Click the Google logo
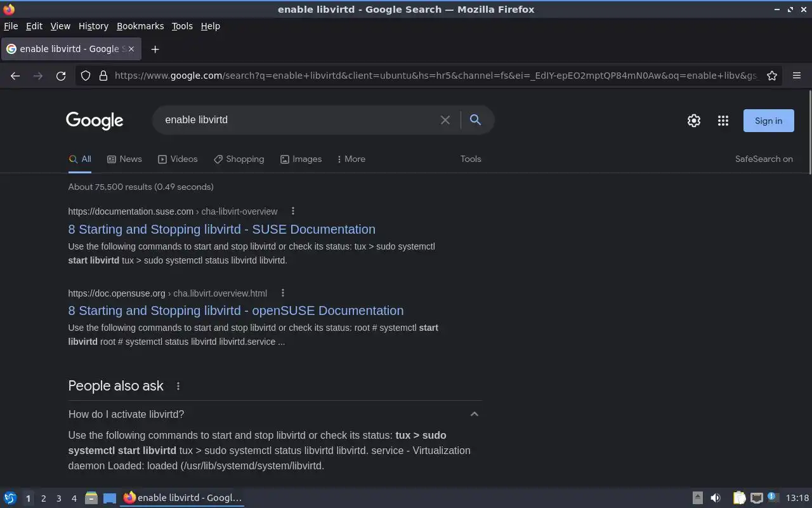 point(95,121)
